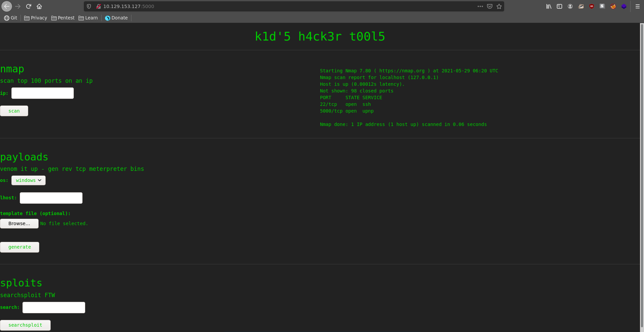Viewport: 644px width, 332px height.
Task: Open the Pentest bookmarks folder
Action: point(63,18)
